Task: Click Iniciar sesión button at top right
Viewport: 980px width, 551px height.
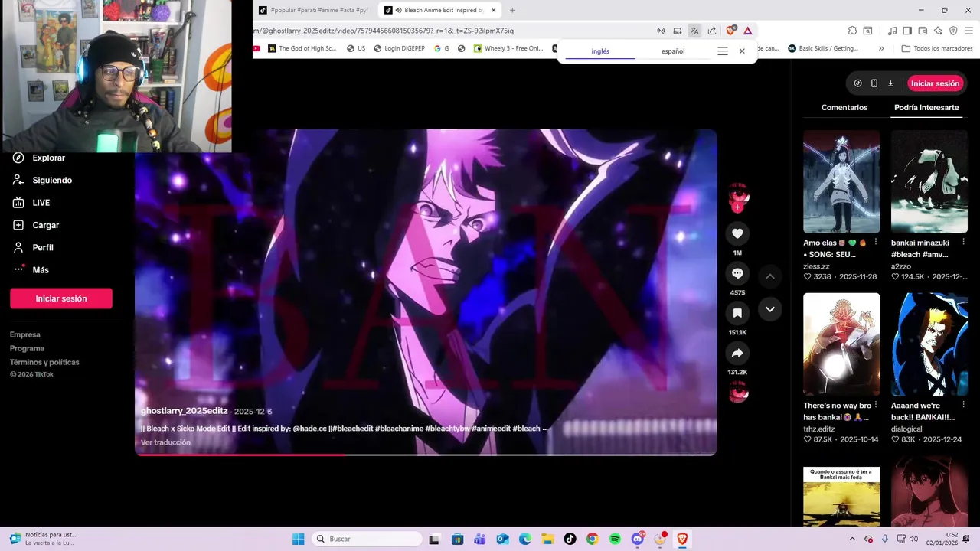Action: 935,83
